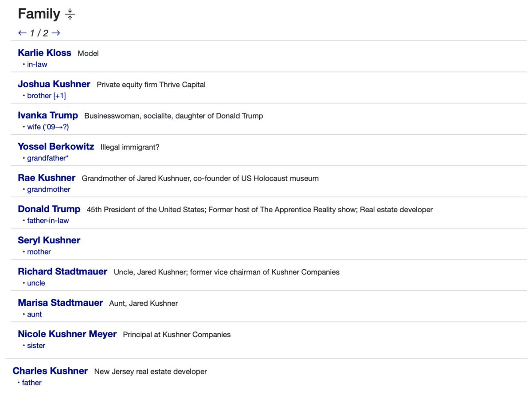
Task: Select Yossel Berkowitz name link
Action: pyautogui.click(x=56, y=147)
